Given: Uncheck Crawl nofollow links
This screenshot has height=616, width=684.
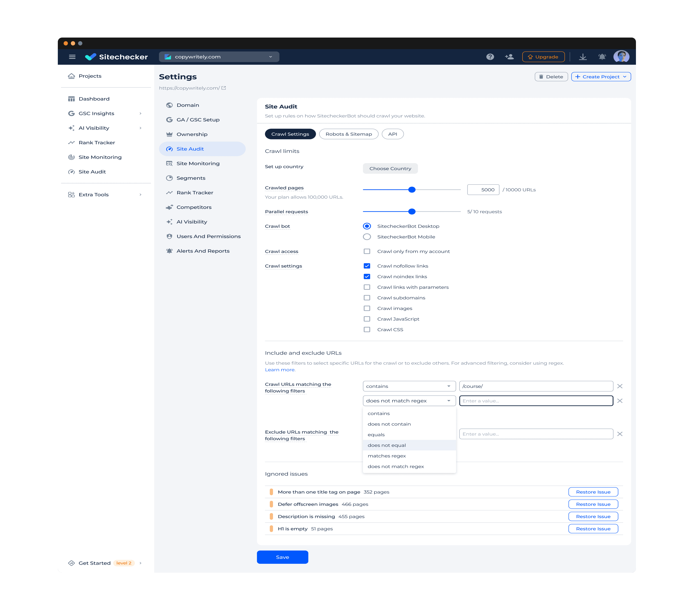Looking at the screenshot, I should pyautogui.click(x=367, y=266).
